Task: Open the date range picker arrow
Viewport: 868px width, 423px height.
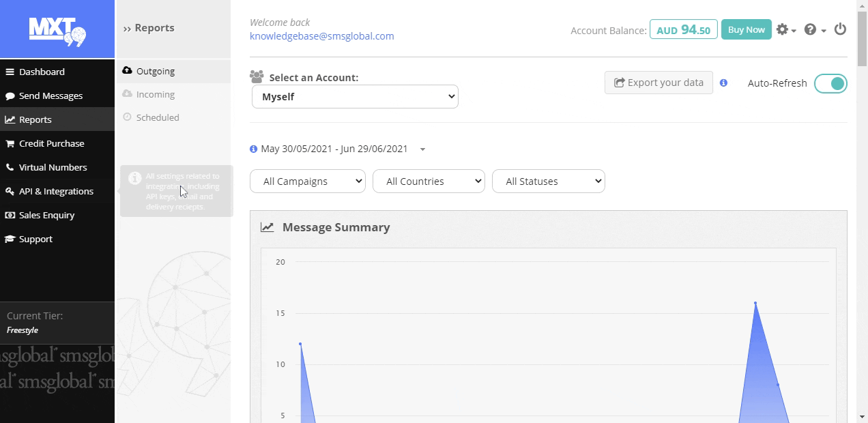Action: [422, 149]
